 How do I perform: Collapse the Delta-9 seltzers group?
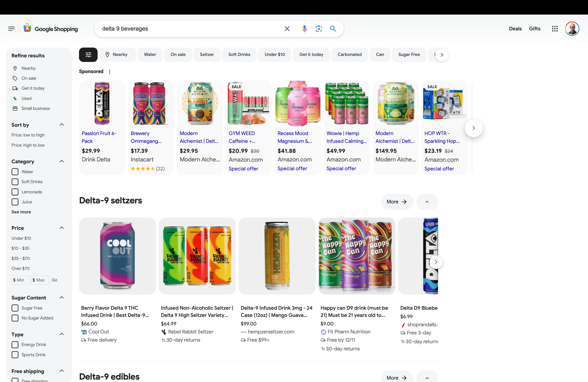[x=427, y=202]
